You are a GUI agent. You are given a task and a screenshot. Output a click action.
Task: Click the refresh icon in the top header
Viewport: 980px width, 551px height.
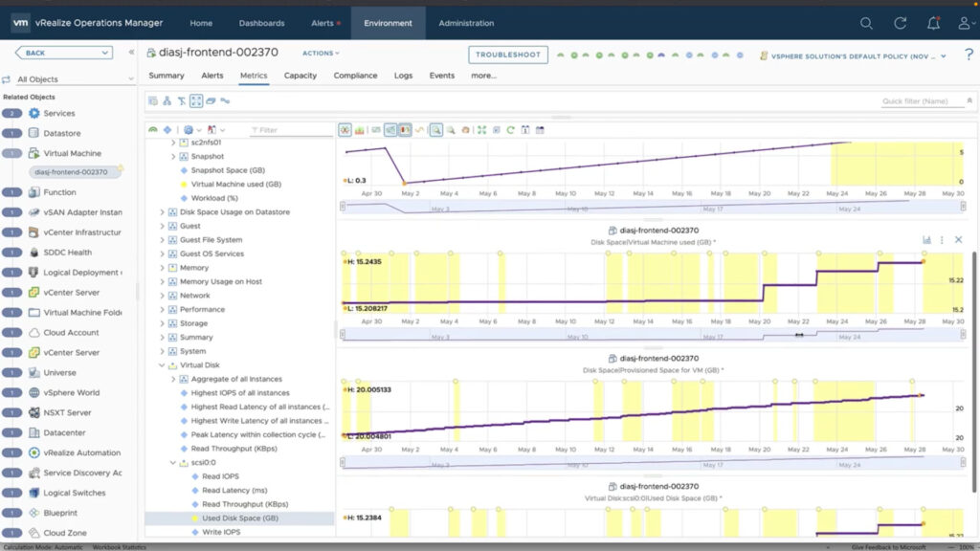(x=900, y=23)
